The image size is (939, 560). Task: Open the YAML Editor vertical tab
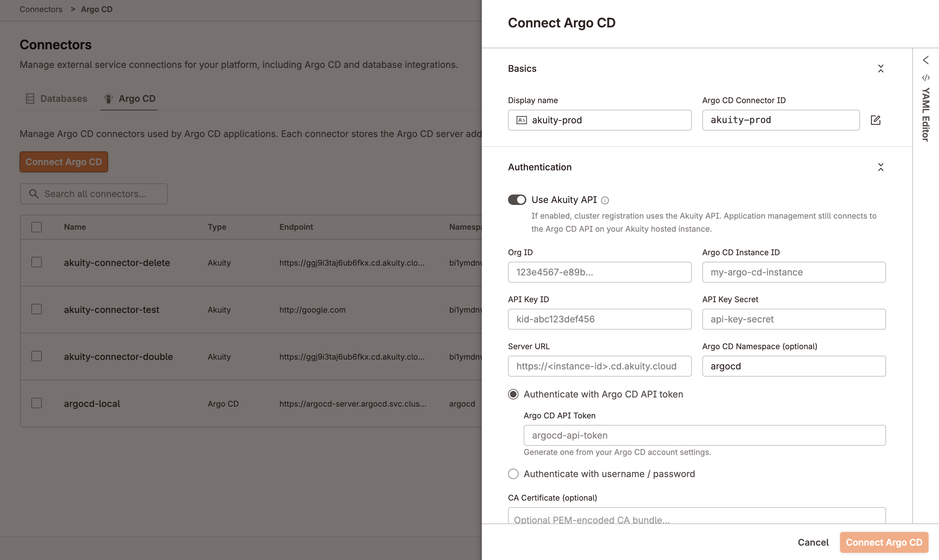coord(926,114)
